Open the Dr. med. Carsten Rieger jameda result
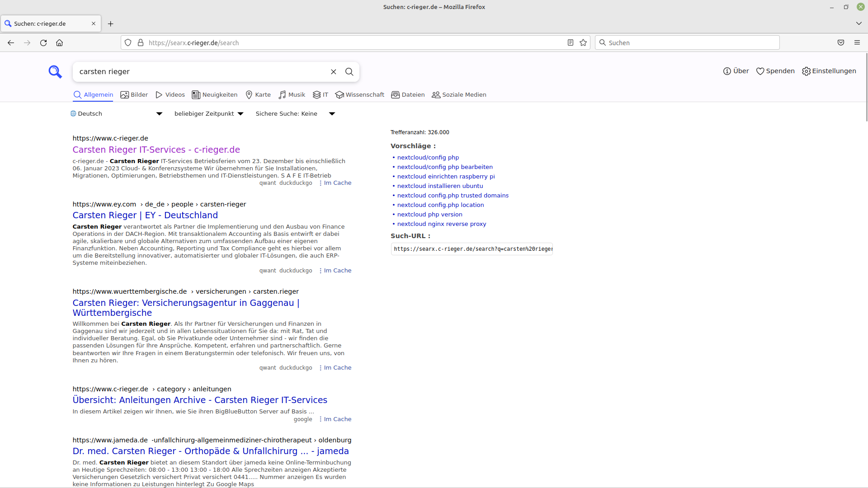The height and width of the screenshot is (488, 868). click(211, 451)
